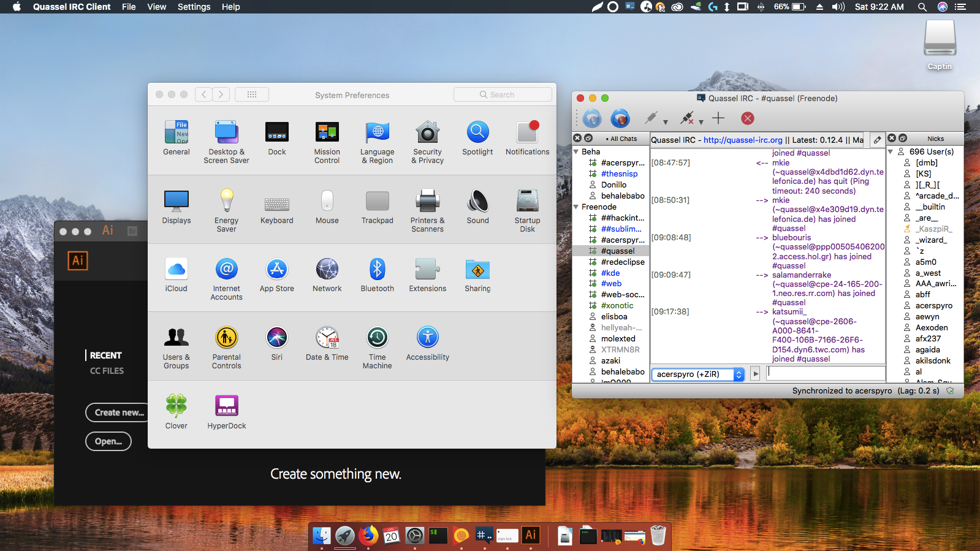Viewport: 980px width, 551px height.
Task: Open the Trash in the Dock
Action: click(x=658, y=536)
